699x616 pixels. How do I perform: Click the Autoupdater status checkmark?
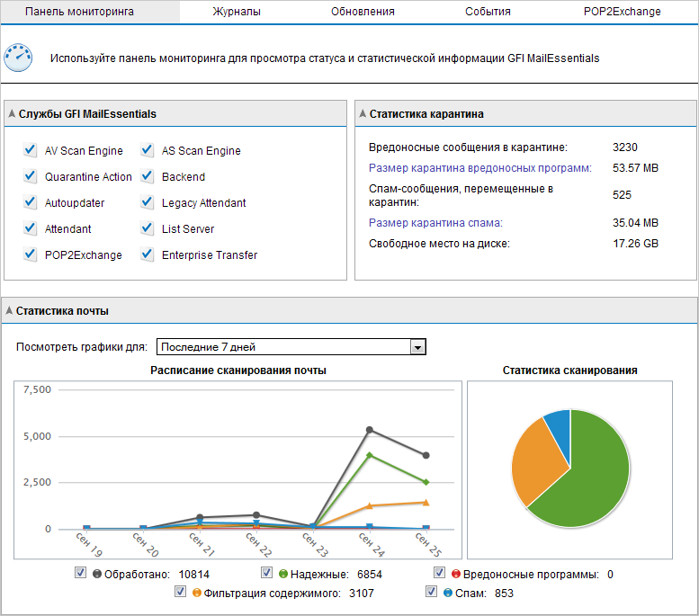pos(30,202)
